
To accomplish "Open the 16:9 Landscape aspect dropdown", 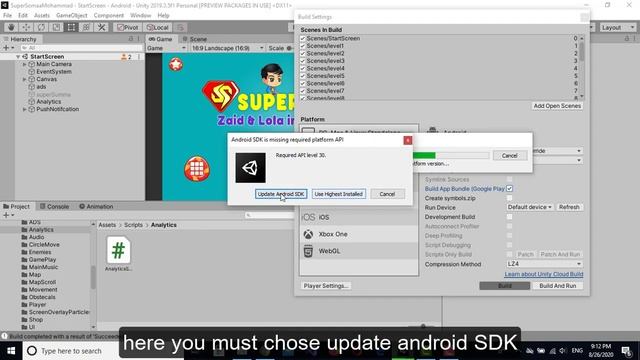I will pyautogui.click(x=227, y=48).
